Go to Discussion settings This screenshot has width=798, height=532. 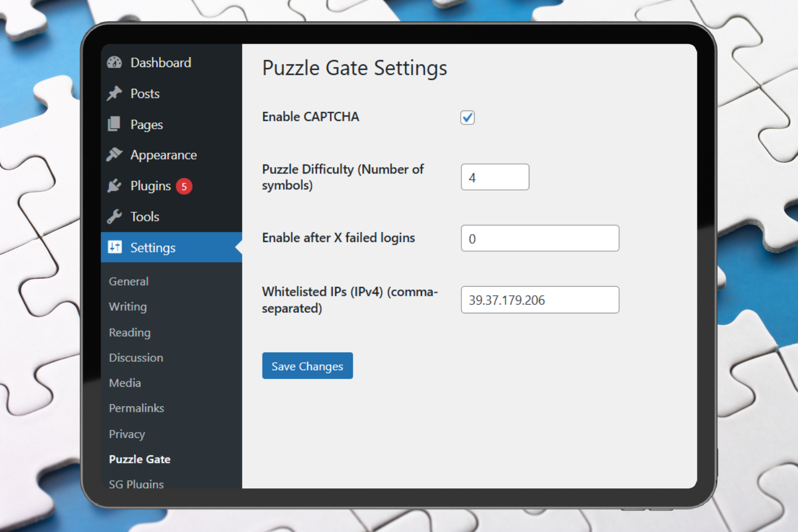tap(136, 358)
